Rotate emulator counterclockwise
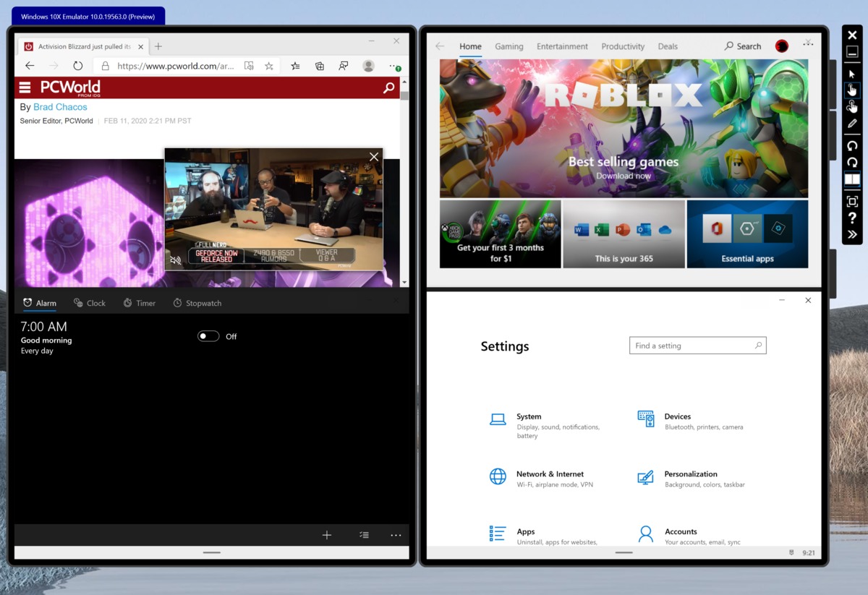 (x=852, y=146)
